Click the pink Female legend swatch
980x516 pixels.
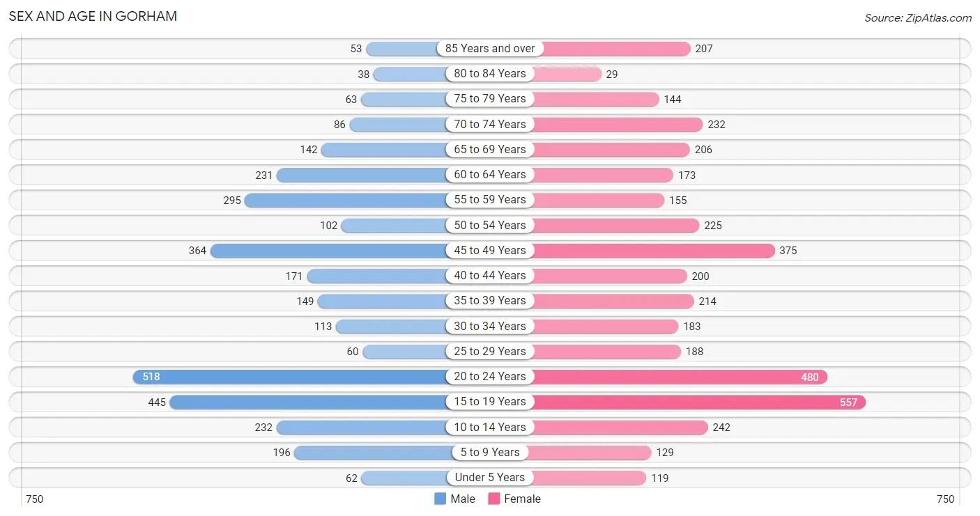(x=494, y=499)
